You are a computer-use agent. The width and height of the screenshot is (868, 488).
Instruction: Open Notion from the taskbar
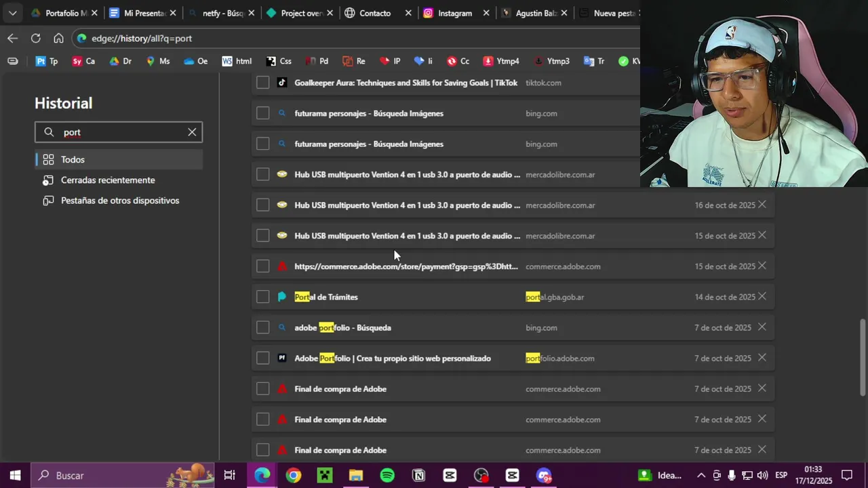418,476
